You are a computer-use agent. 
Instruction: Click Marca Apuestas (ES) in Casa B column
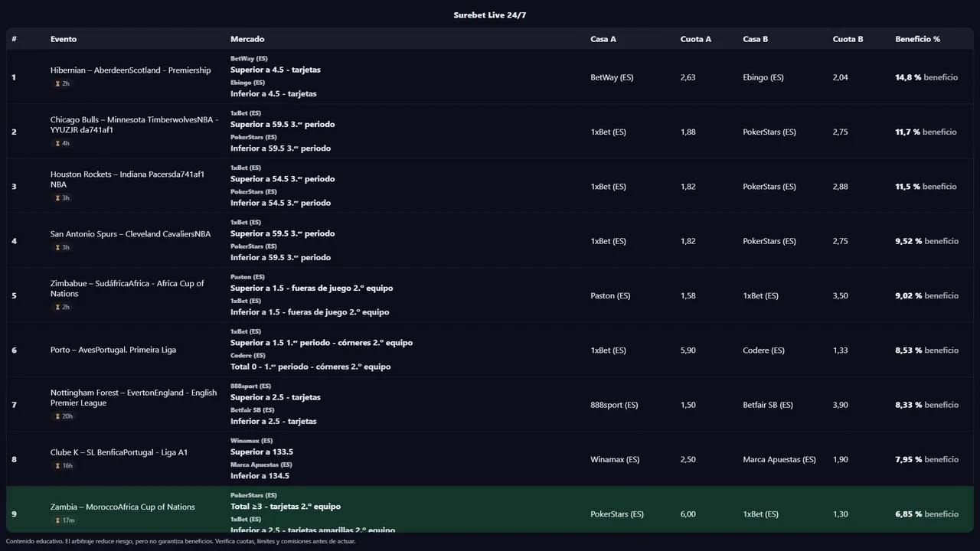(x=779, y=460)
